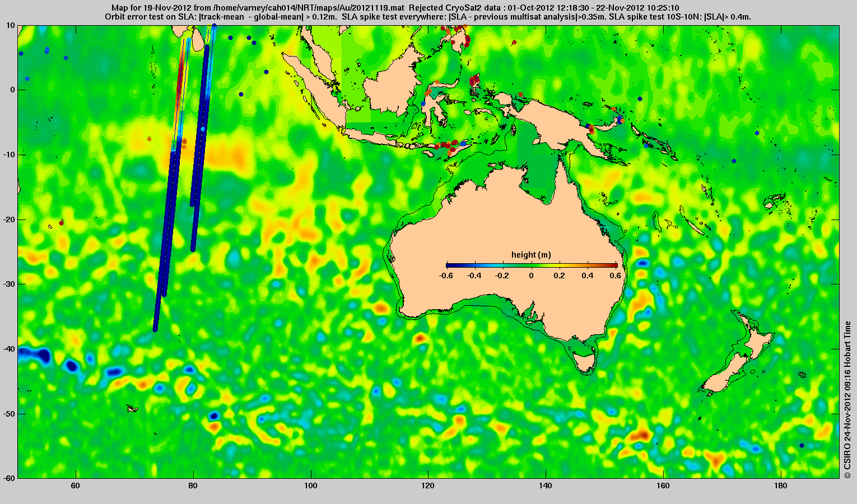Click the colorbar tick value 0.2
The width and height of the screenshot is (857, 504).
(x=560, y=276)
